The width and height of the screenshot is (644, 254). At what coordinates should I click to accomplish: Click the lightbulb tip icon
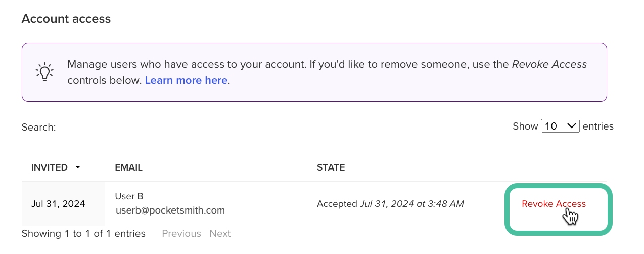(x=44, y=72)
